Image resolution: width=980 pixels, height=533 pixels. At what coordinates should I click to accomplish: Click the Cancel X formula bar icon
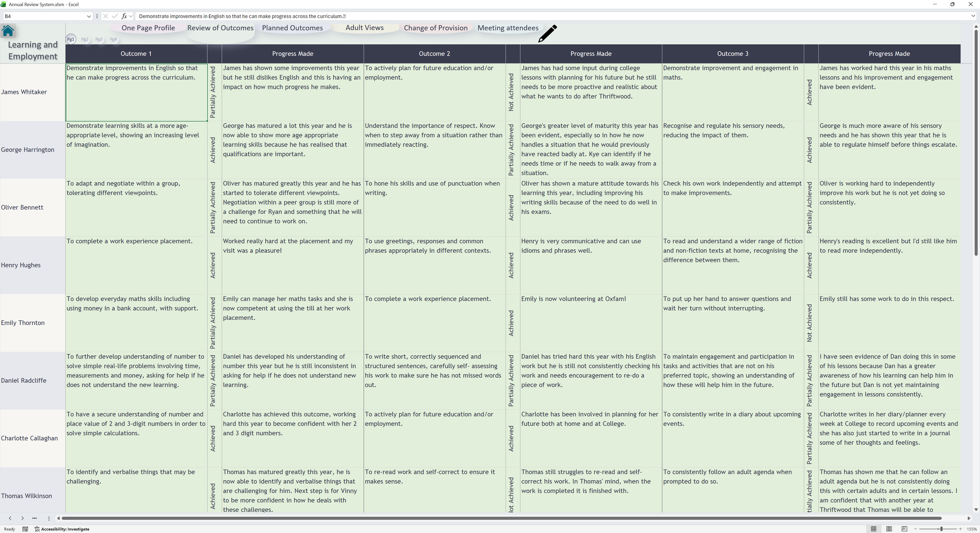pos(105,16)
